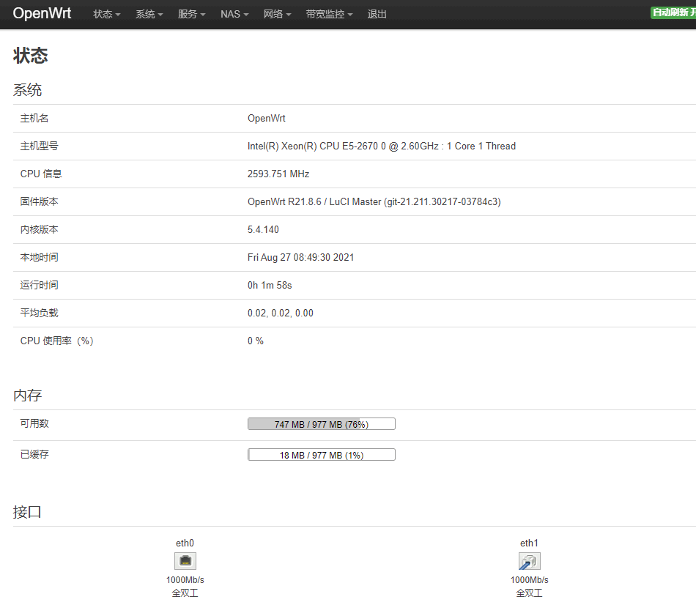Click the 全双工 duplex text under eth0
The width and height of the screenshot is (696, 616).
185,593
